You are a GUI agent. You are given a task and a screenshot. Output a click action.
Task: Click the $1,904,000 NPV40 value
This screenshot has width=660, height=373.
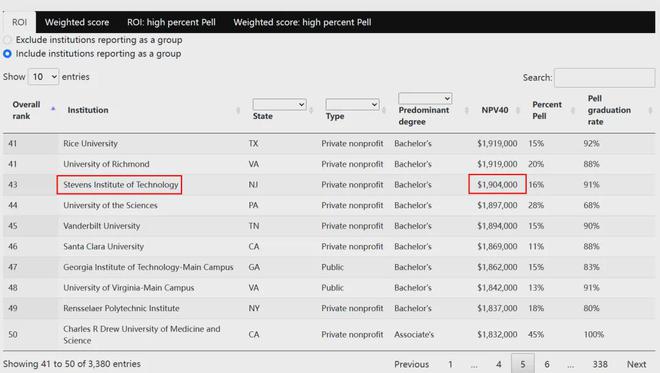coord(497,185)
